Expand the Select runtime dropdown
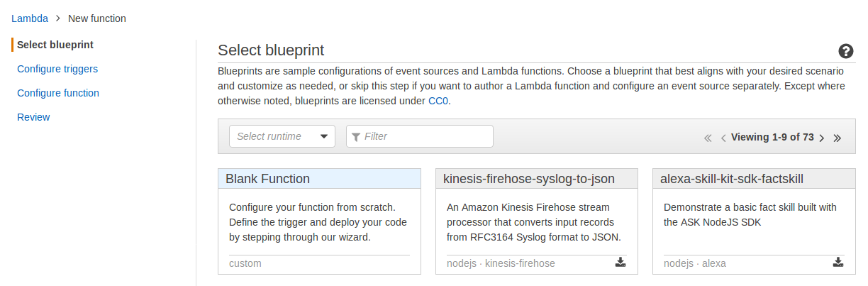The image size is (868, 286). tap(282, 136)
